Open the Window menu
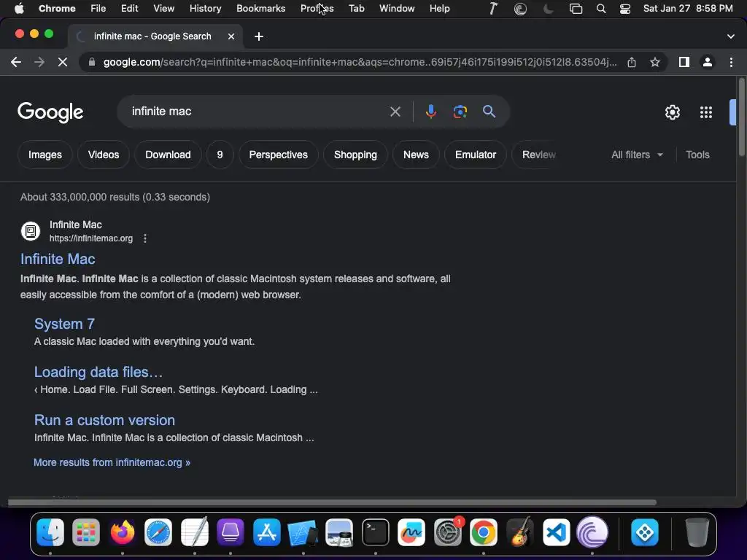747x560 pixels. coord(397,9)
